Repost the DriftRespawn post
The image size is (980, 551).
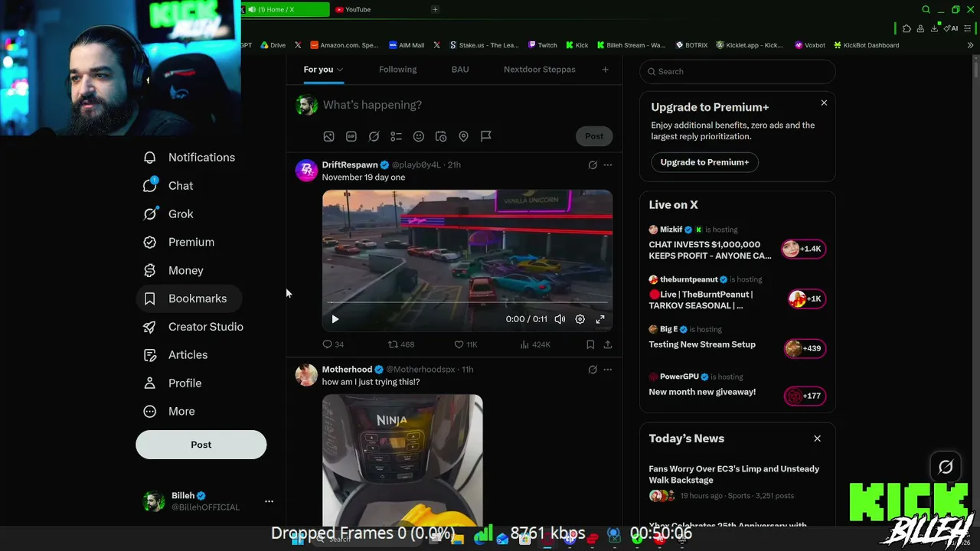400,344
